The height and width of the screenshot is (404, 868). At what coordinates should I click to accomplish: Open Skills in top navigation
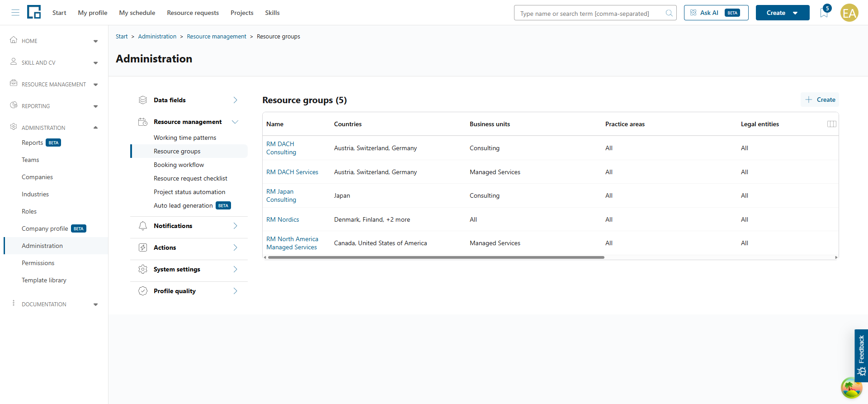tap(272, 13)
